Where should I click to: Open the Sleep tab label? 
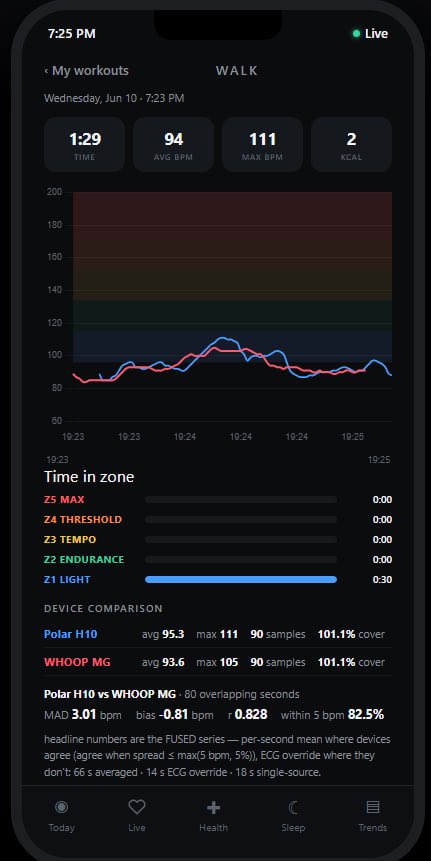pos(293,828)
